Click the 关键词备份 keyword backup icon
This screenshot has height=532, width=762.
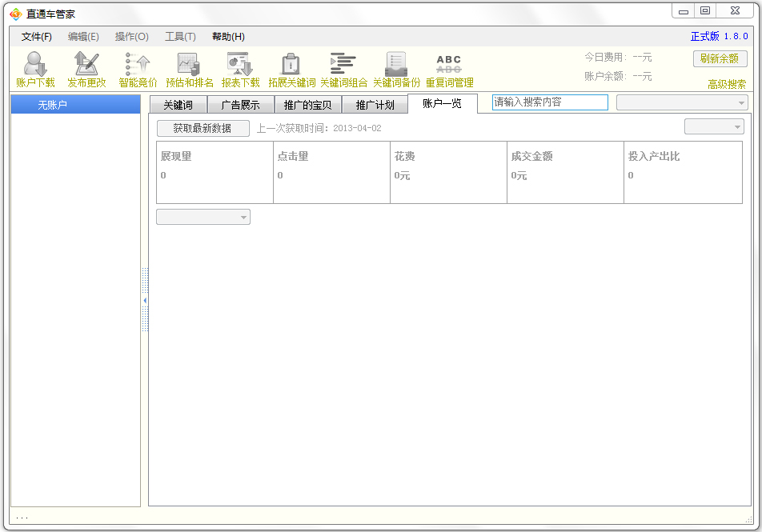tap(396, 70)
